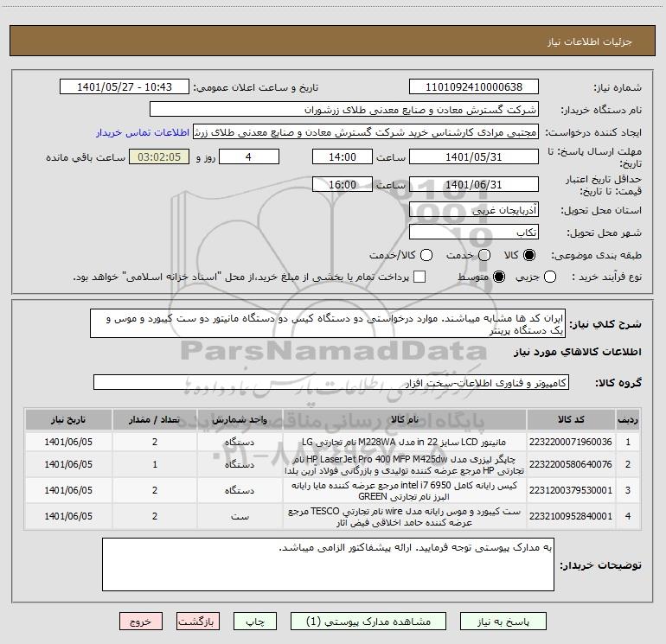Select the جزیی purchase type radio

click(x=549, y=277)
